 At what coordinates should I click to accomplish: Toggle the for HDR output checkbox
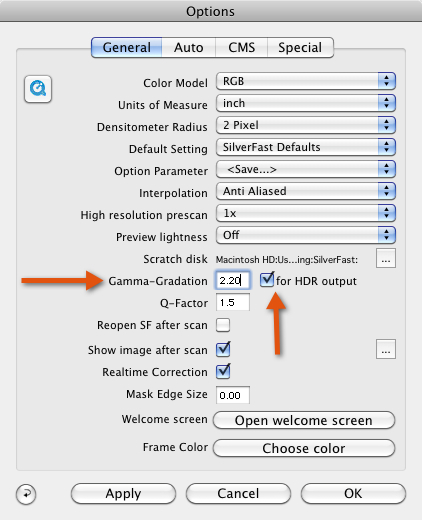(x=267, y=280)
